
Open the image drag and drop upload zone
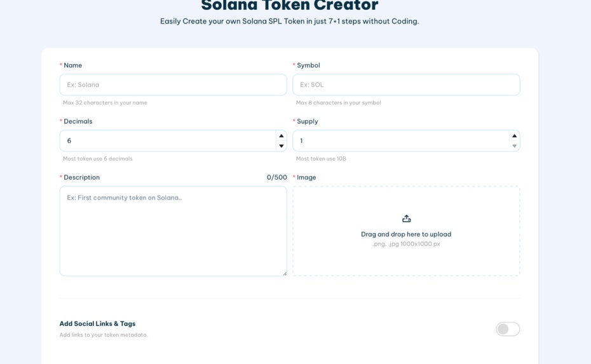(x=406, y=231)
